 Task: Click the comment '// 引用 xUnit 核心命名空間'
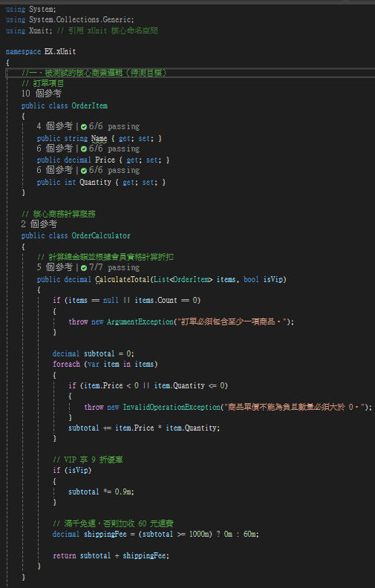coord(107,30)
